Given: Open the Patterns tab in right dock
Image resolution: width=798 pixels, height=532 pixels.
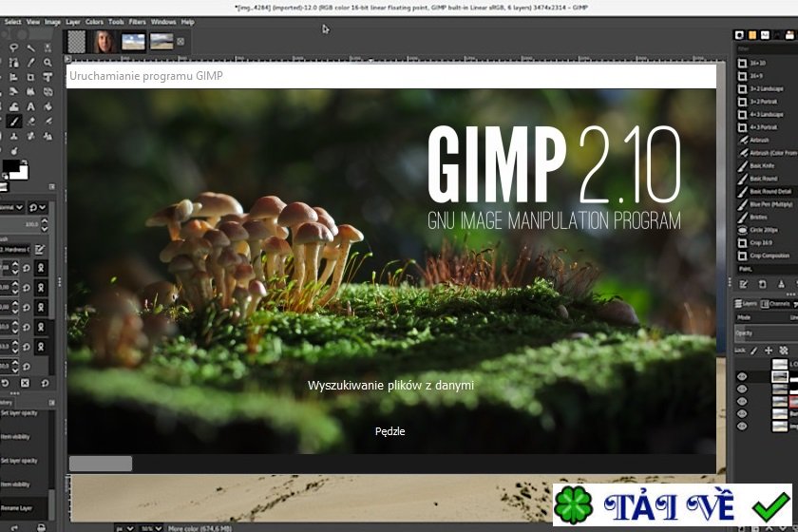Looking at the screenshot, I should click(x=752, y=34).
